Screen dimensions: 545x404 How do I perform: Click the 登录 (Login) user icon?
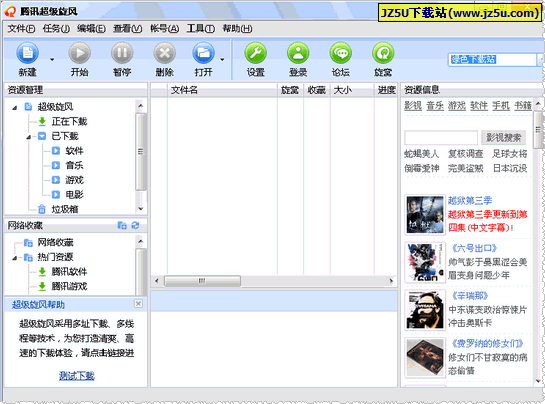[x=298, y=53]
